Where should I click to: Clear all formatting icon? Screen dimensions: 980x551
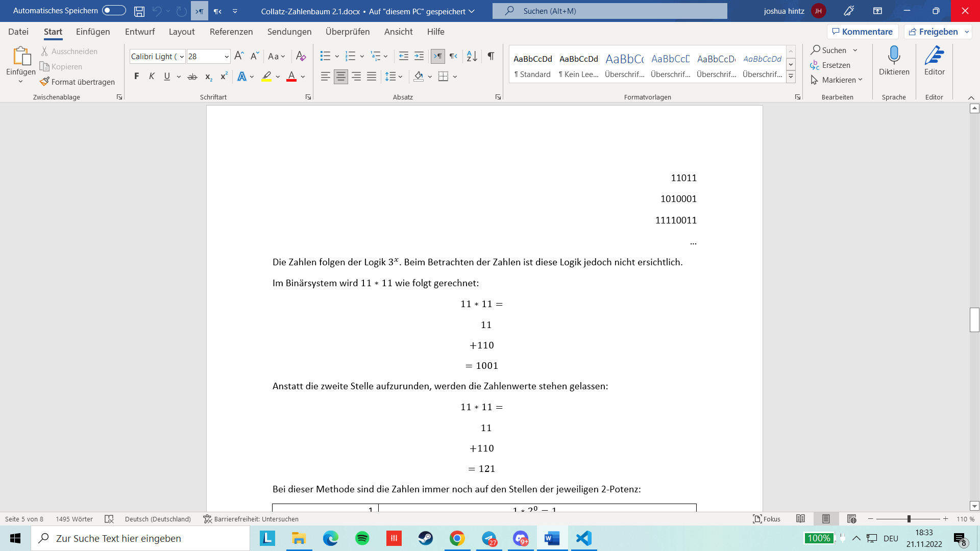(301, 56)
